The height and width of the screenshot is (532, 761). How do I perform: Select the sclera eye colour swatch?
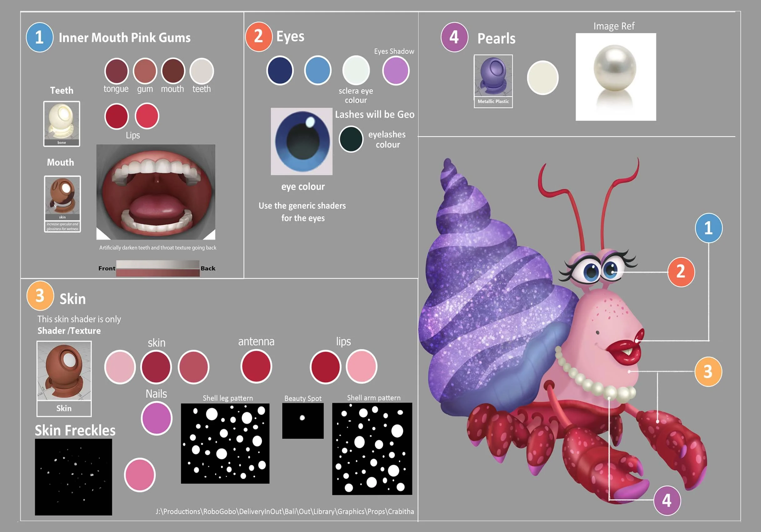356,70
